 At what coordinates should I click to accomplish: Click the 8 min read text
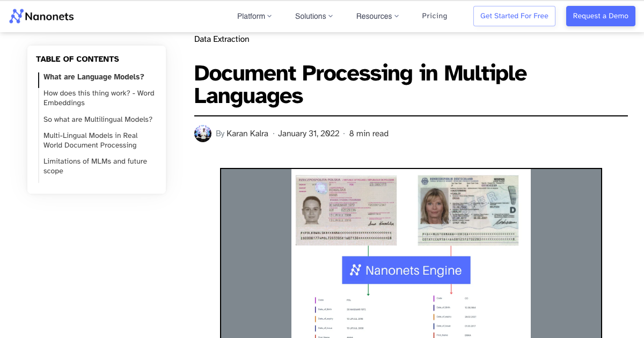click(369, 134)
